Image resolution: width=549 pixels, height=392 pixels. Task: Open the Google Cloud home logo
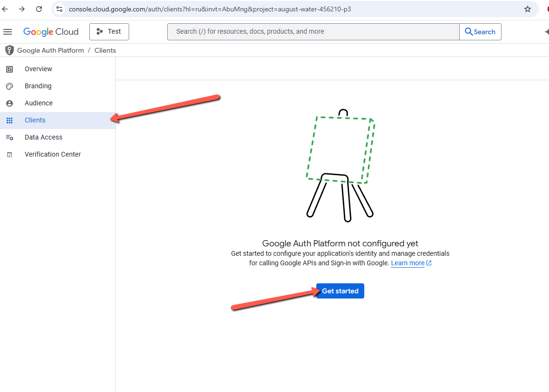point(51,32)
